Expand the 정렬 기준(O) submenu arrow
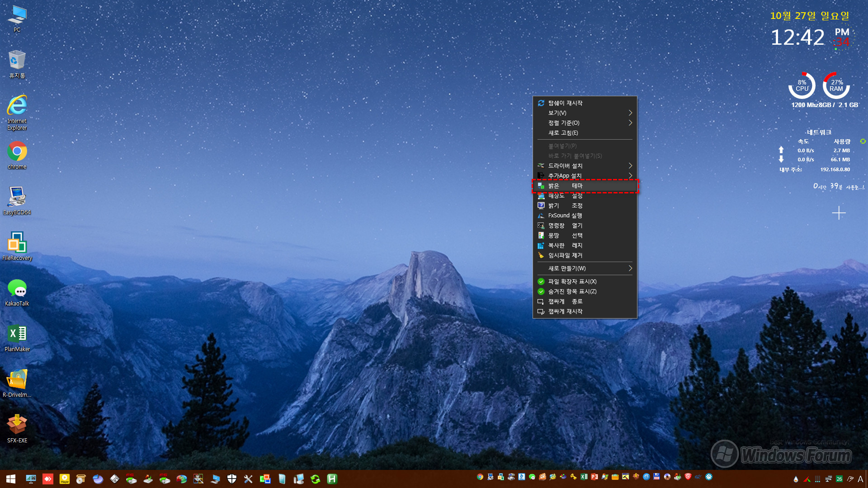868x488 pixels. point(630,123)
